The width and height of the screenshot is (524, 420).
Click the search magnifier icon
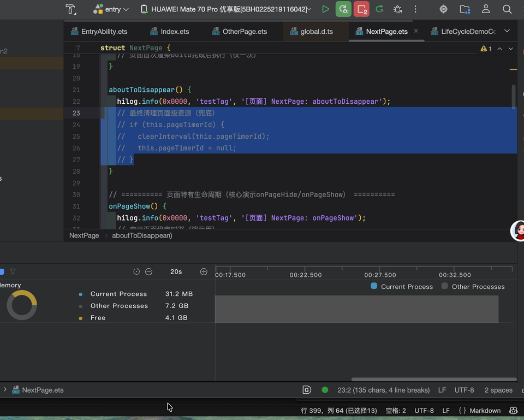pyautogui.click(x=507, y=9)
